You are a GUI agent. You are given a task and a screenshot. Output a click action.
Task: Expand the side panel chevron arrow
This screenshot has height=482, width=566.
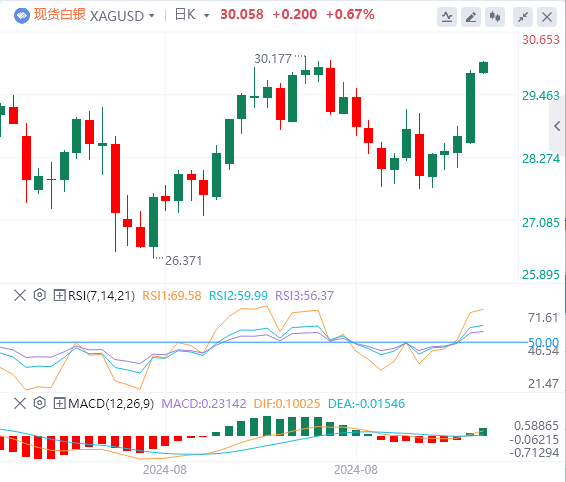point(557,126)
